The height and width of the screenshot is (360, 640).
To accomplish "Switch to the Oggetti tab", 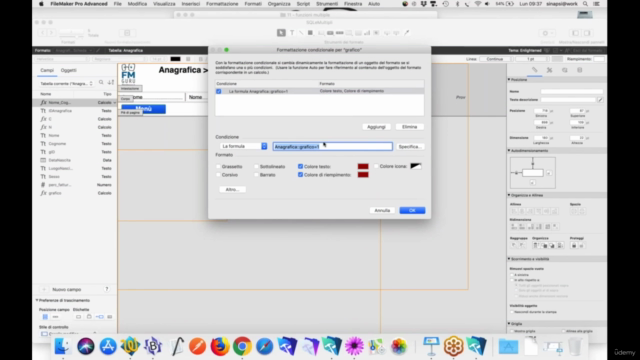I will point(69,70).
